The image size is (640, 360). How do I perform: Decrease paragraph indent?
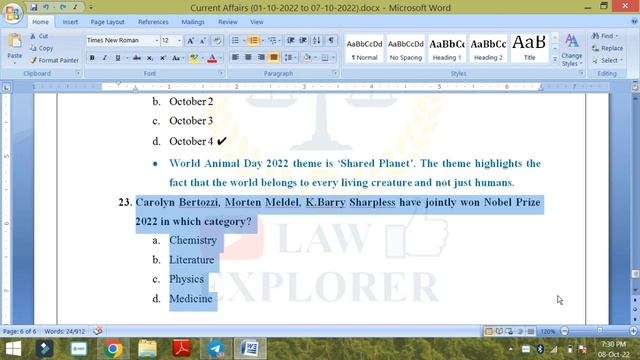290,40
